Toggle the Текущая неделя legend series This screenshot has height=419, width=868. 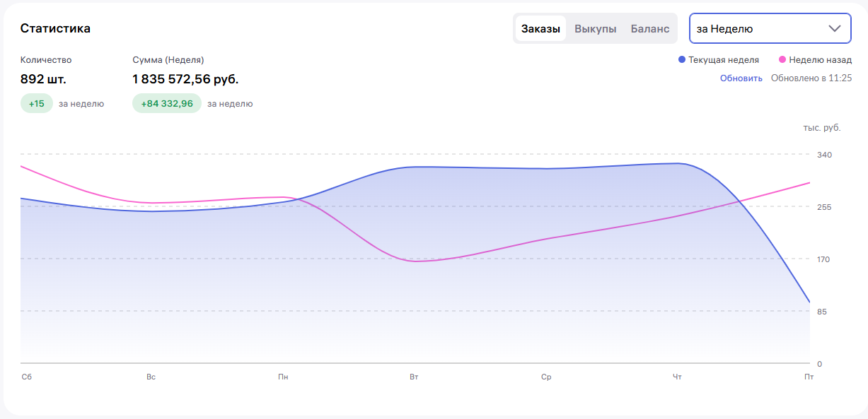[x=718, y=60]
